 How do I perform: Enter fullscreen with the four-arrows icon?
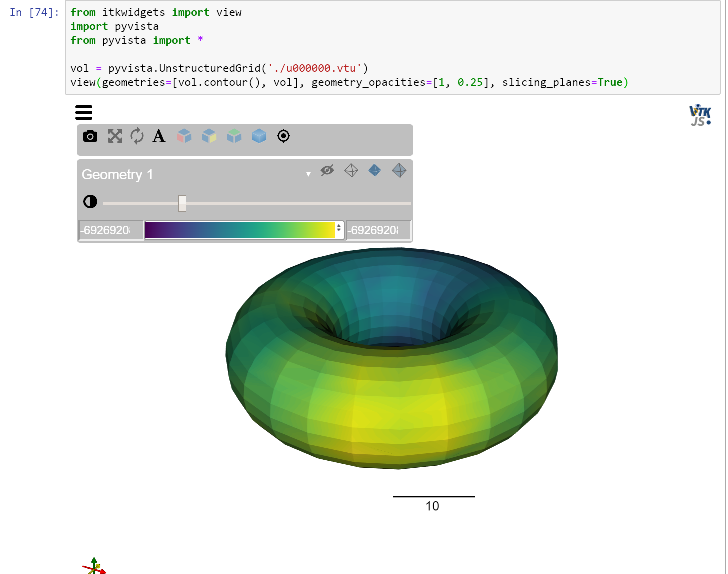(x=115, y=136)
